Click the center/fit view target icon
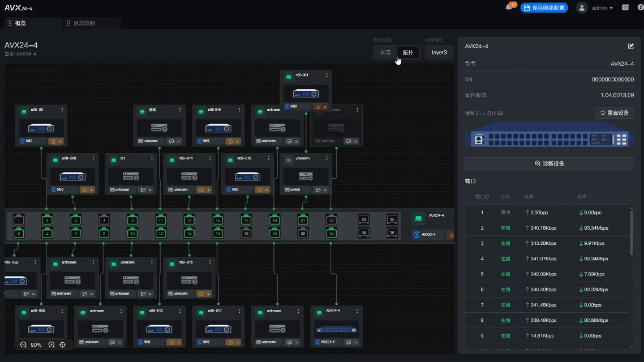The image size is (644, 362). tap(63, 344)
